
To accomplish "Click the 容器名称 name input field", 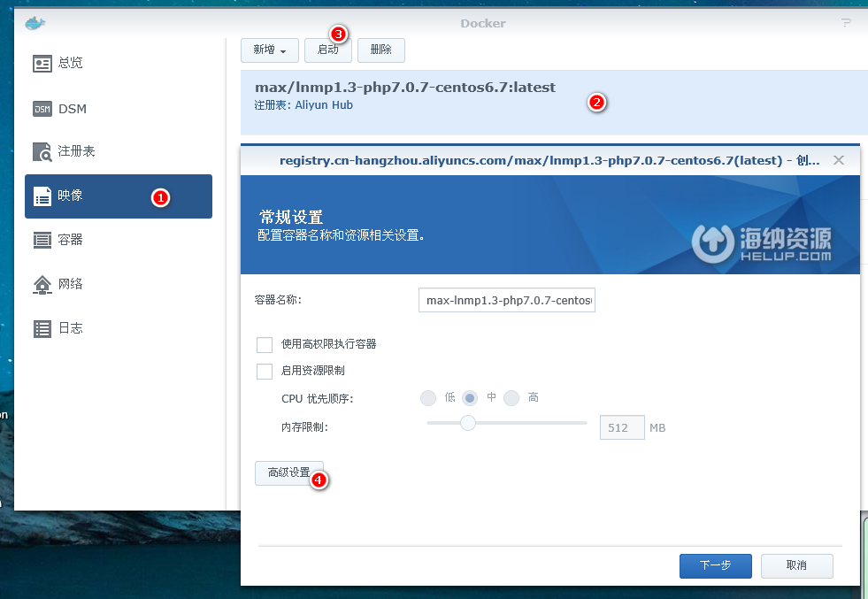I will [x=506, y=300].
